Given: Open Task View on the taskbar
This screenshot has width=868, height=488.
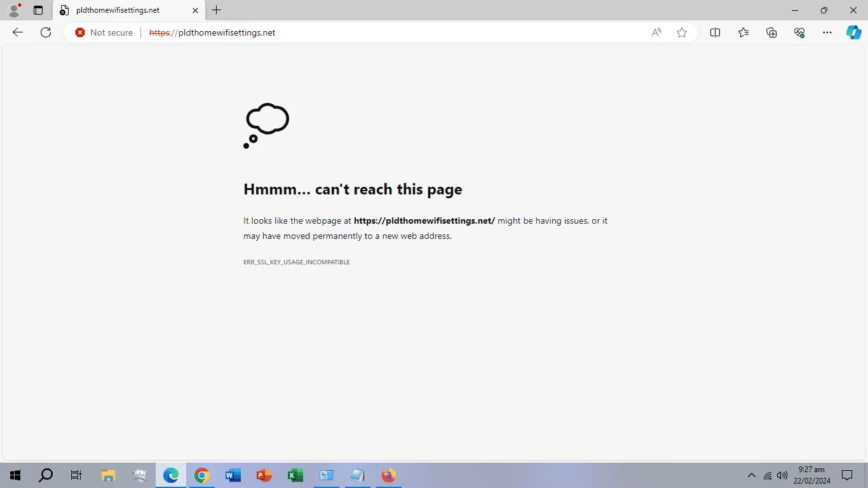Looking at the screenshot, I should (76, 475).
